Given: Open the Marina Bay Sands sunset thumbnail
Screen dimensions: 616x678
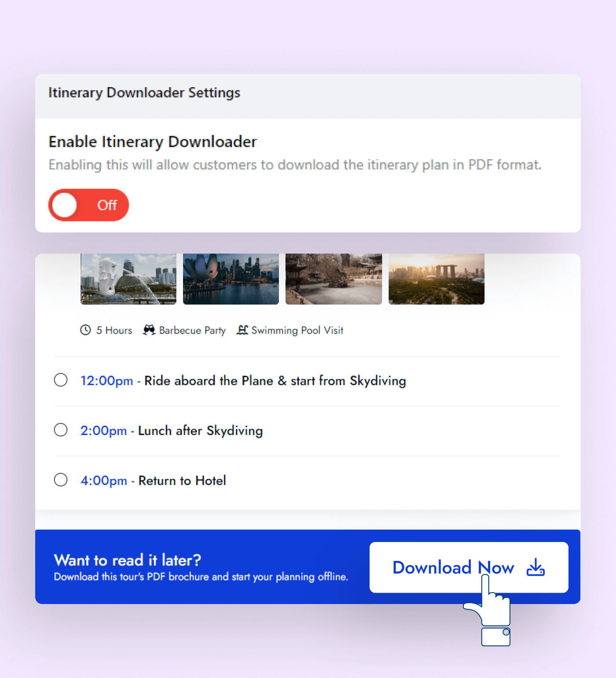Looking at the screenshot, I should tap(436, 279).
